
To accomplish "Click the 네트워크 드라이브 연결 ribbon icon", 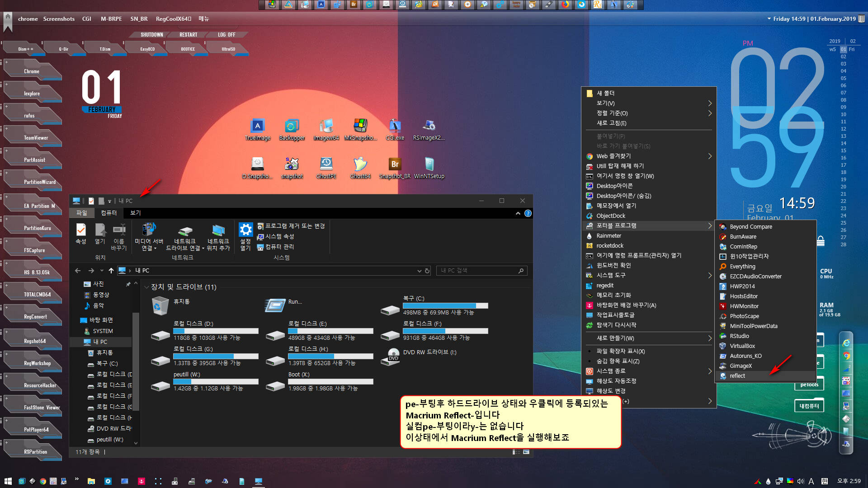I will point(185,237).
